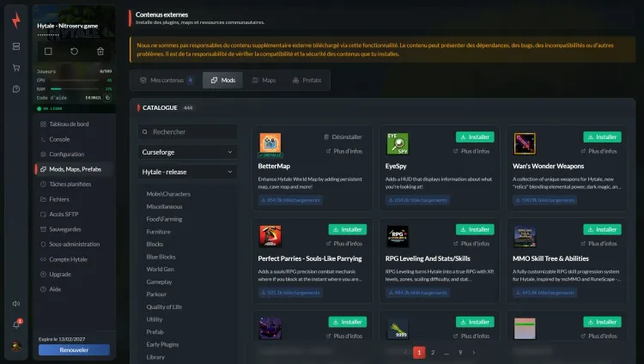Image resolution: width=644 pixels, height=364 pixels.
Task: Open Sauvegardes in the sidebar
Action: pos(74,229)
